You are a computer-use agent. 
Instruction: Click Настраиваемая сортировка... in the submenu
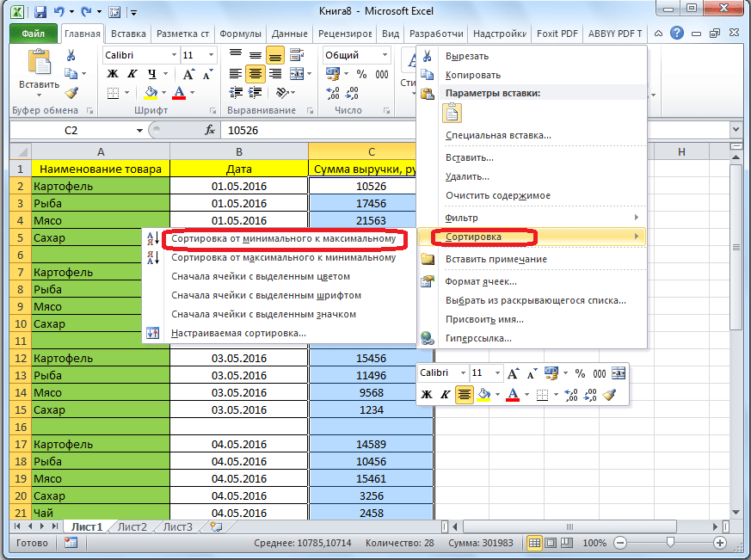click(238, 333)
